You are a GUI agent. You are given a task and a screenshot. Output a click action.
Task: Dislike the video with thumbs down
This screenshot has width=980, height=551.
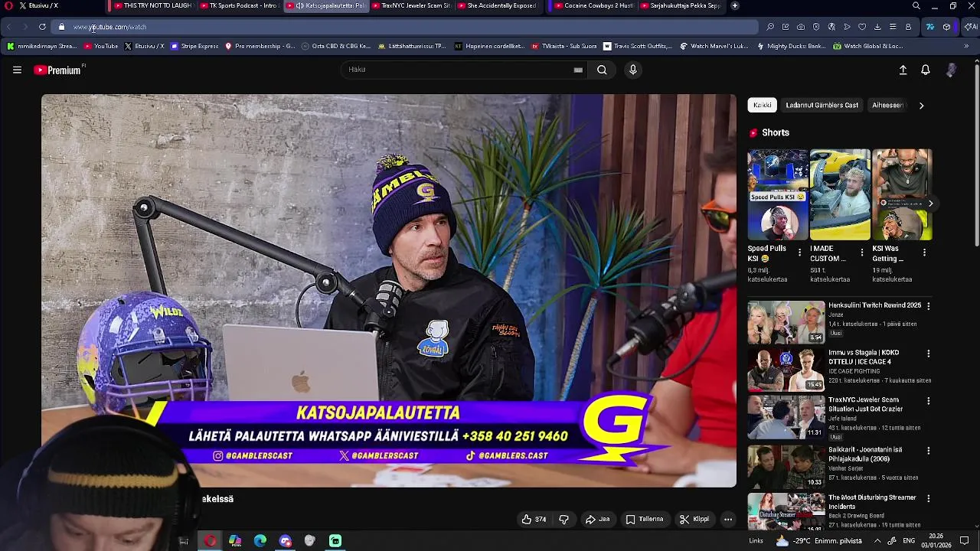tap(564, 519)
